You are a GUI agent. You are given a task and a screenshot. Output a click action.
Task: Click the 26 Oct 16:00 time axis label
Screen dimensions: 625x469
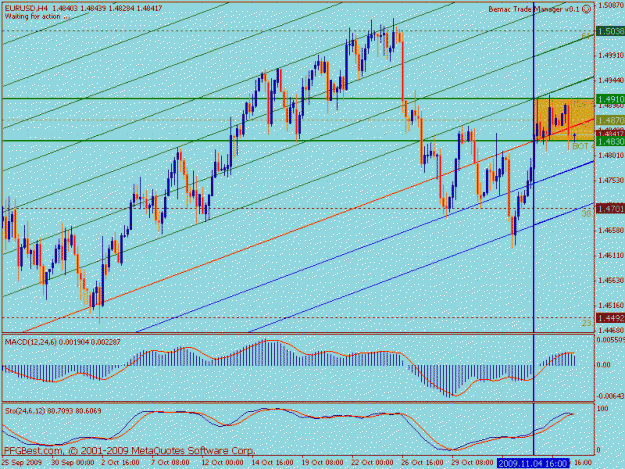(x=422, y=463)
